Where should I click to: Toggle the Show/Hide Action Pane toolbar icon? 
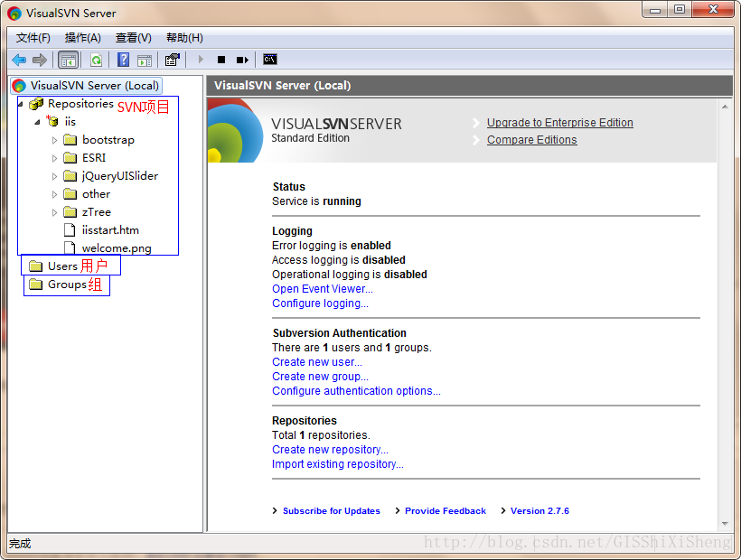tap(145, 60)
